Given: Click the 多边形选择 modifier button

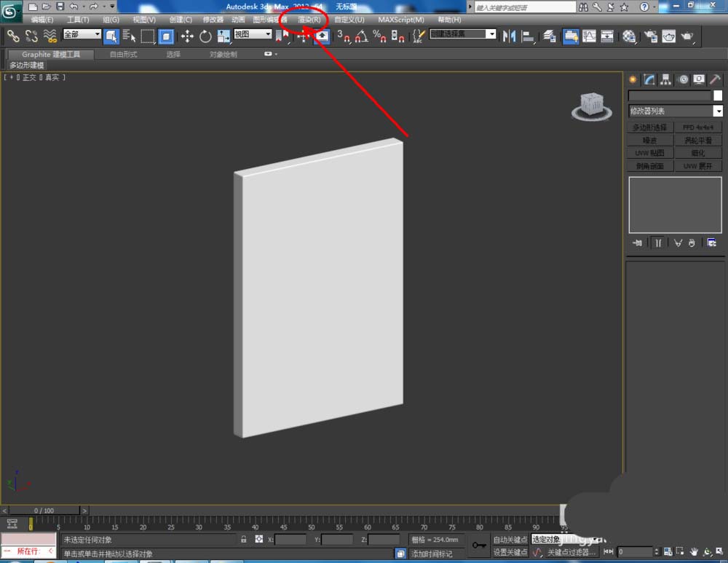Looking at the screenshot, I should (x=649, y=127).
